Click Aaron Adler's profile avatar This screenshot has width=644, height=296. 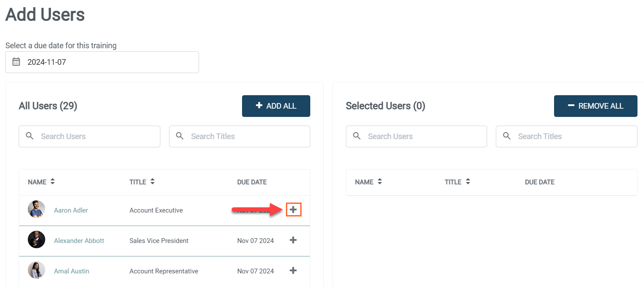click(x=37, y=210)
